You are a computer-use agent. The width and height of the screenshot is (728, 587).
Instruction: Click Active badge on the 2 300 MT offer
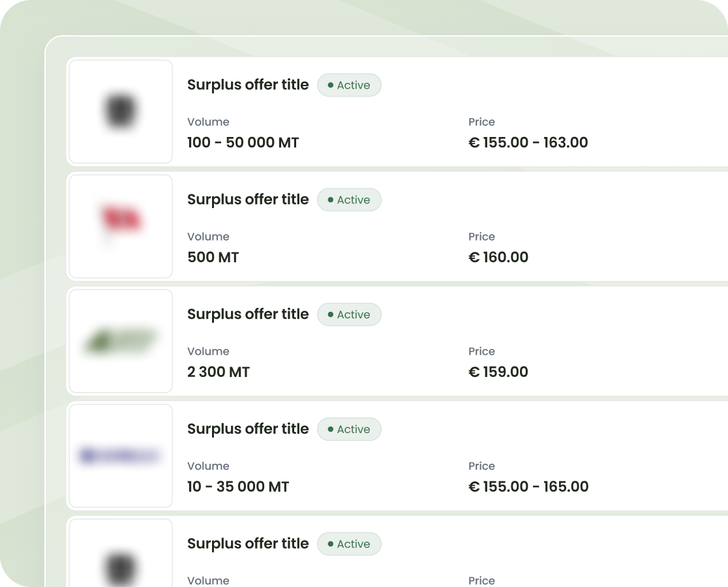[349, 315]
